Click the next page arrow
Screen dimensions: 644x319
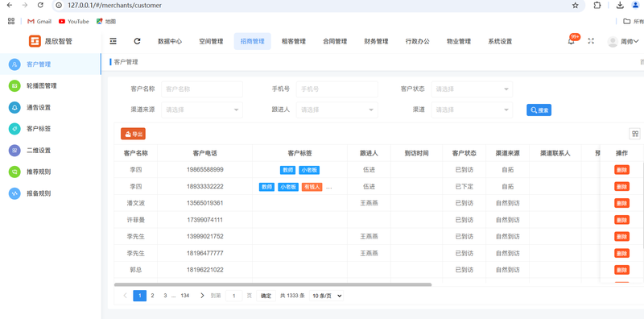[x=202, y=296]
